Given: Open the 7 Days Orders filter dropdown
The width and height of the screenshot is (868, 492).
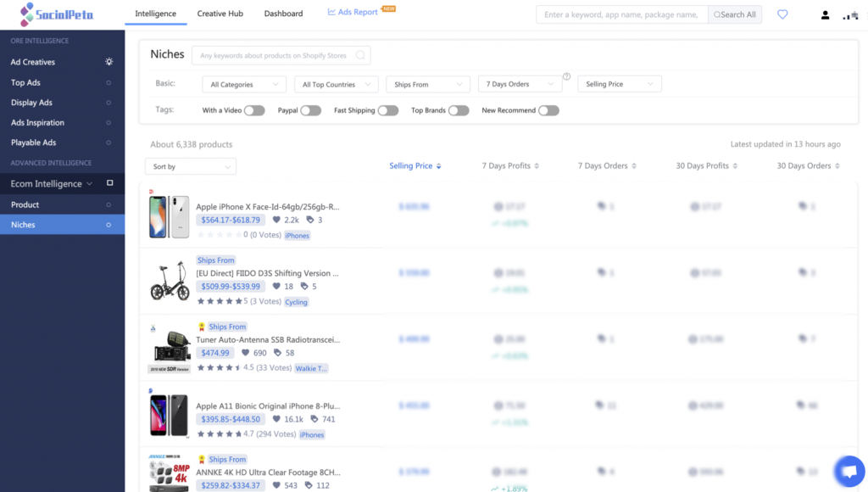Looking at the screenshot, I should (x=520, y=84).
